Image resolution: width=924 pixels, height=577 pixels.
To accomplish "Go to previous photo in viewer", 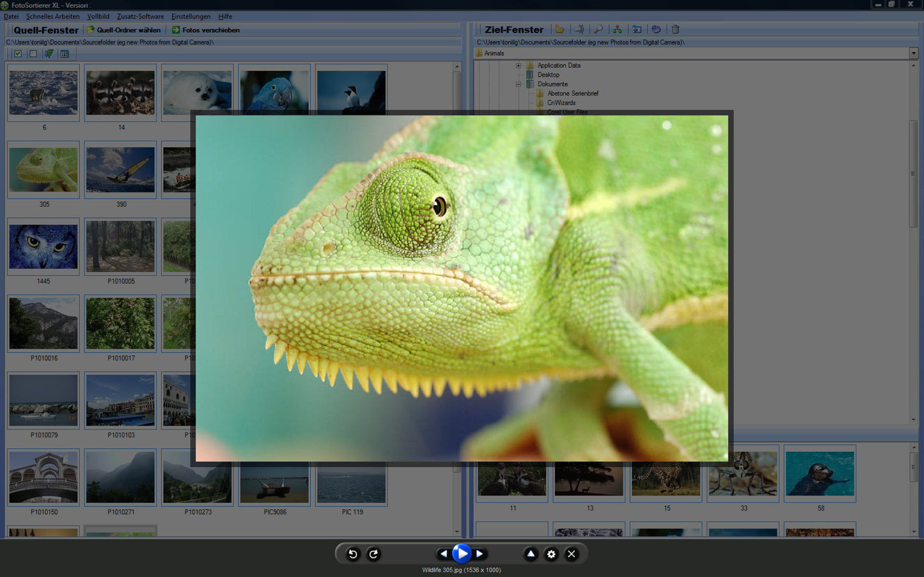I will pos(444,554).
